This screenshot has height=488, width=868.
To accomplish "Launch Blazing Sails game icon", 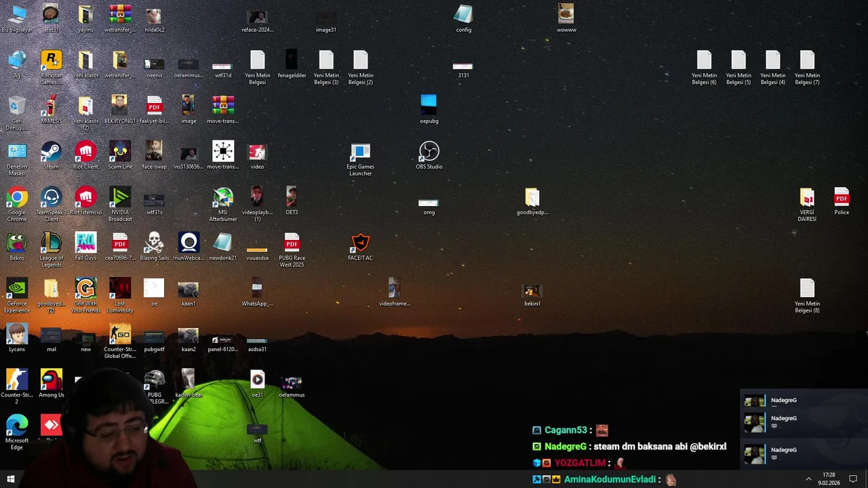I will click(154, 247).
